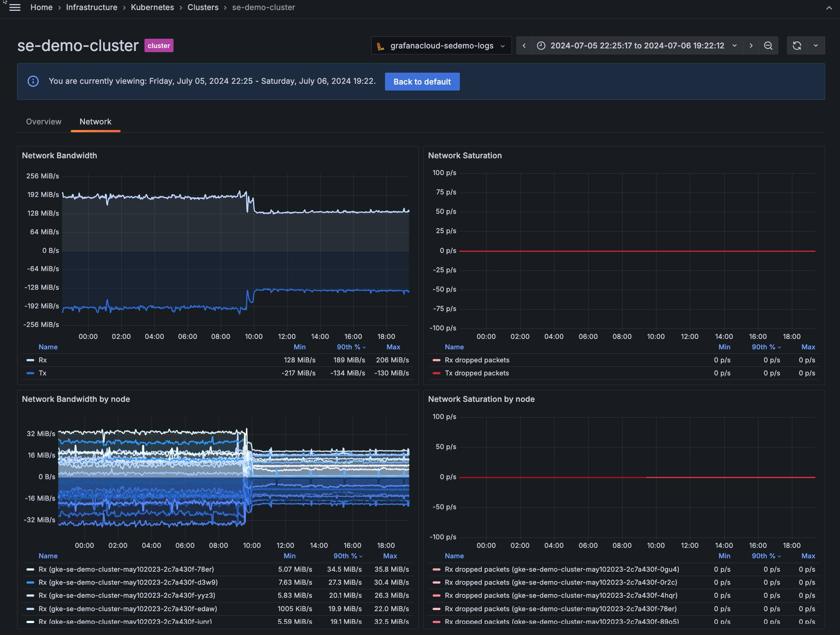Screen dimensions: 840x635
Task: Open grafanacloud-sedemo-logs data source dropdown
Action: [441, 45]
